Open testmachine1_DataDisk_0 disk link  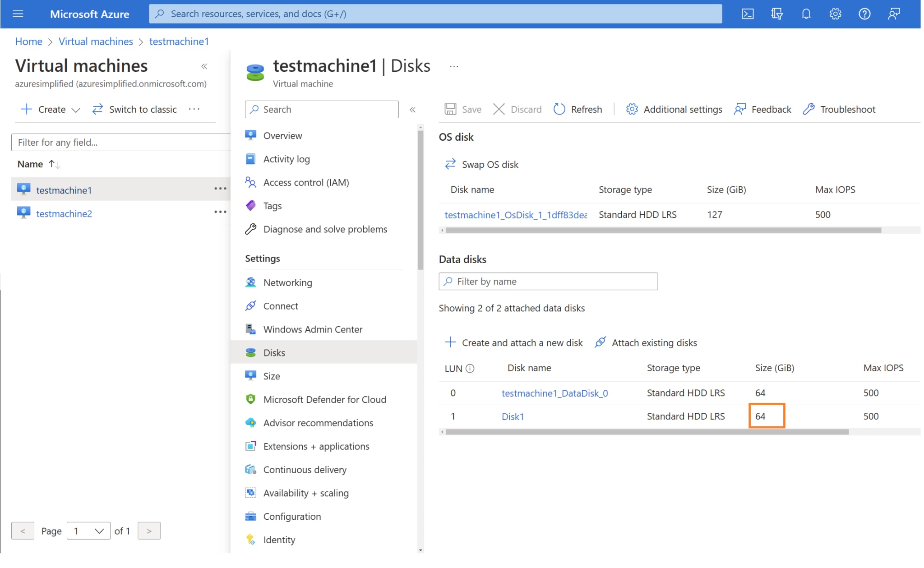pyautogui.click(x=554, y=393)
